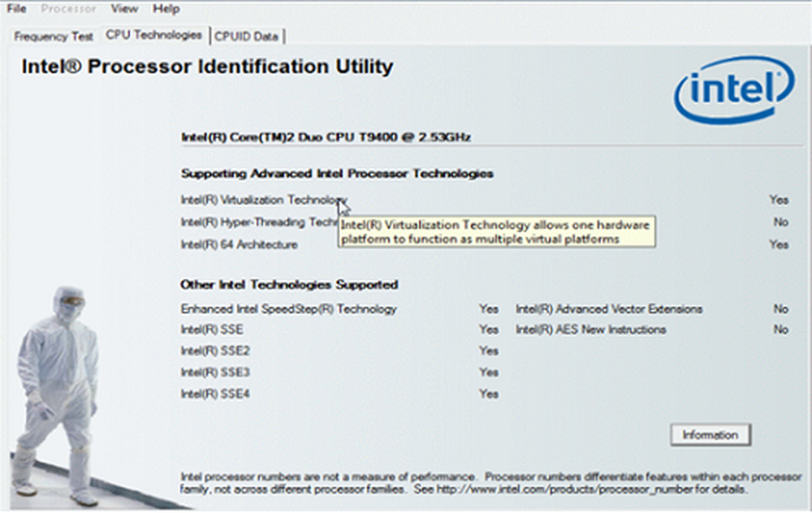Click the Core 2 Duo T9400 processor name
Screen dimensions: 812x513
click(326, 137)
